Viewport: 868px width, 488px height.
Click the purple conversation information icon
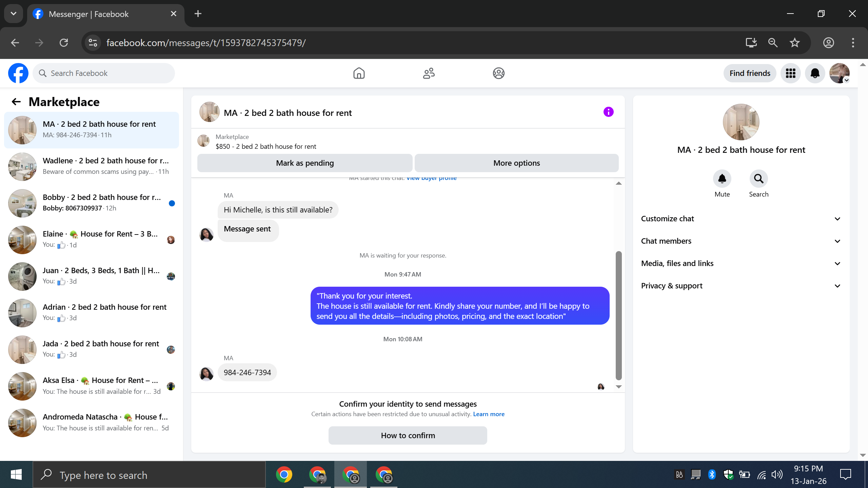[608, 112]
